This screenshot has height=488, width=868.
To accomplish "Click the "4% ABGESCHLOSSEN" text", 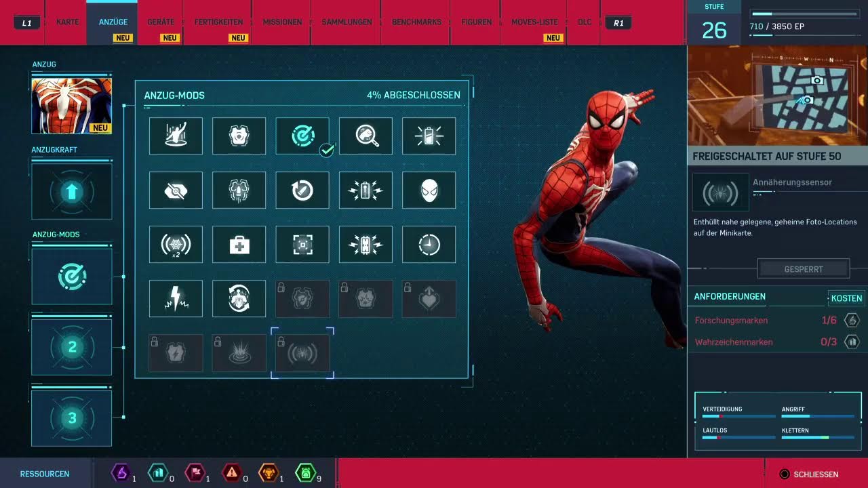I will point(414,96).
